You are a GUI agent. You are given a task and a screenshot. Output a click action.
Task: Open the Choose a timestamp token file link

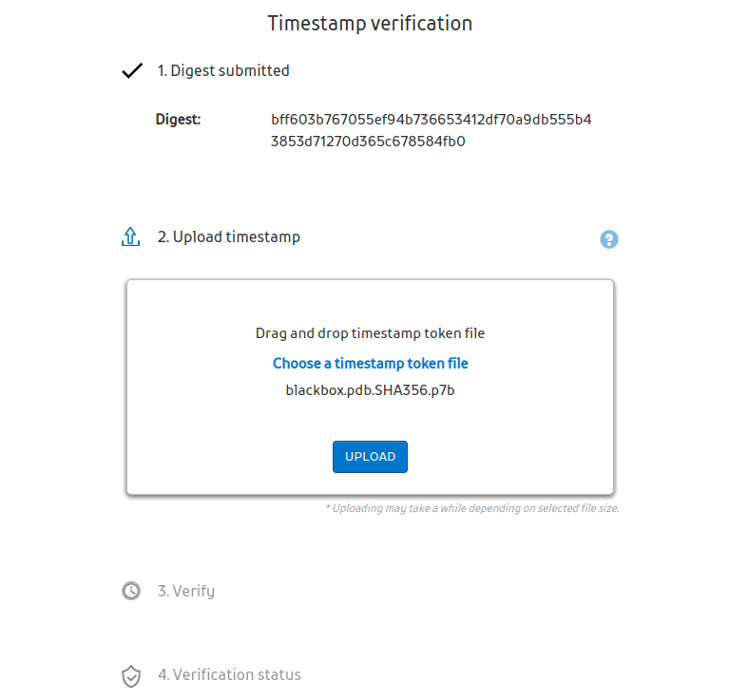tap(370, 363)
